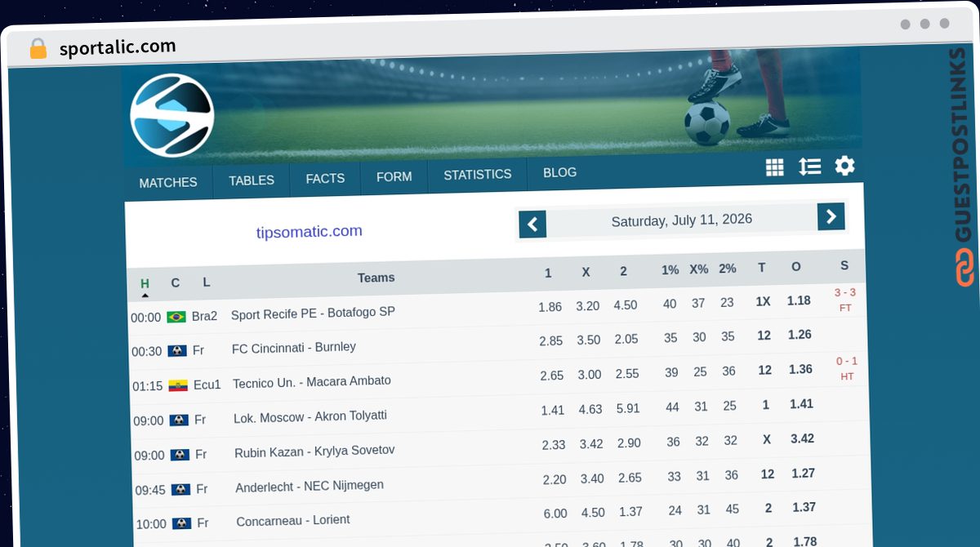Open Lok. Moscow - Akron Tolyatti match

click(310, 416)
